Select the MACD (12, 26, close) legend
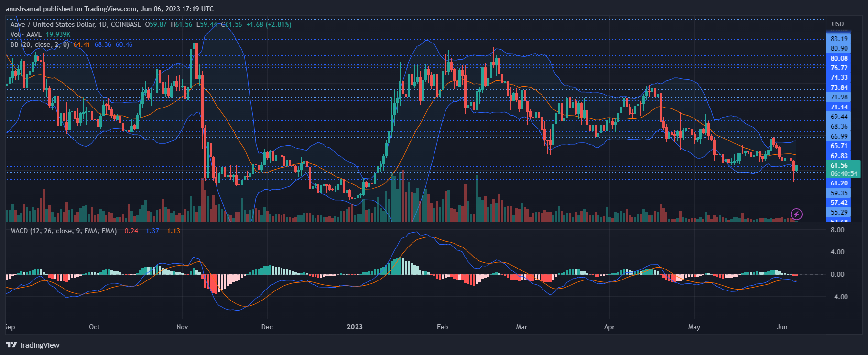Viewport: 868px width, 355px height. coord(63,231)
